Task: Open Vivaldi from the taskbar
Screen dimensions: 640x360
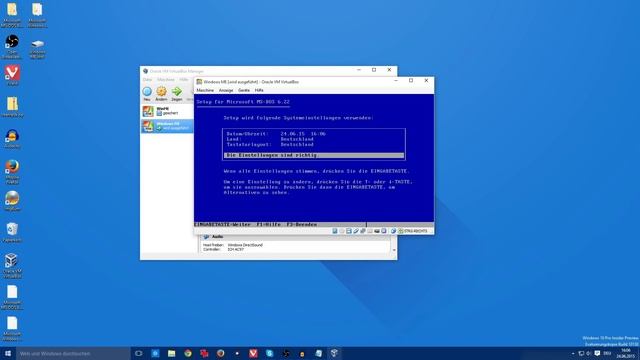Action: click(x=253, y=353)
